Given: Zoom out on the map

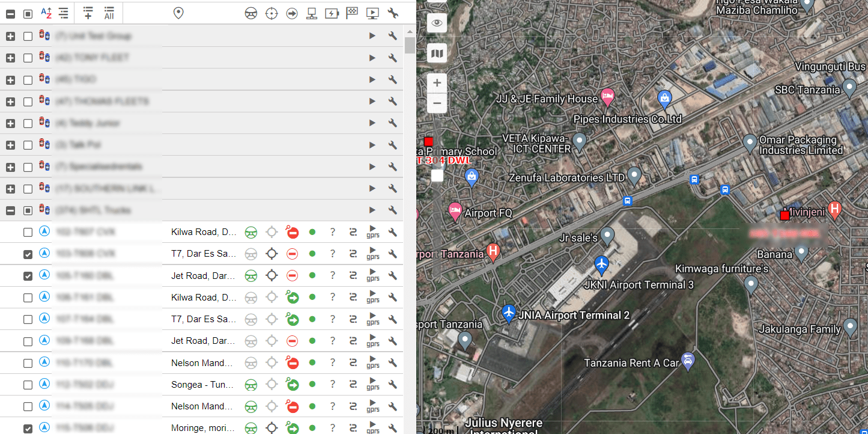Looking at the screenshot, I should point(437,103).
